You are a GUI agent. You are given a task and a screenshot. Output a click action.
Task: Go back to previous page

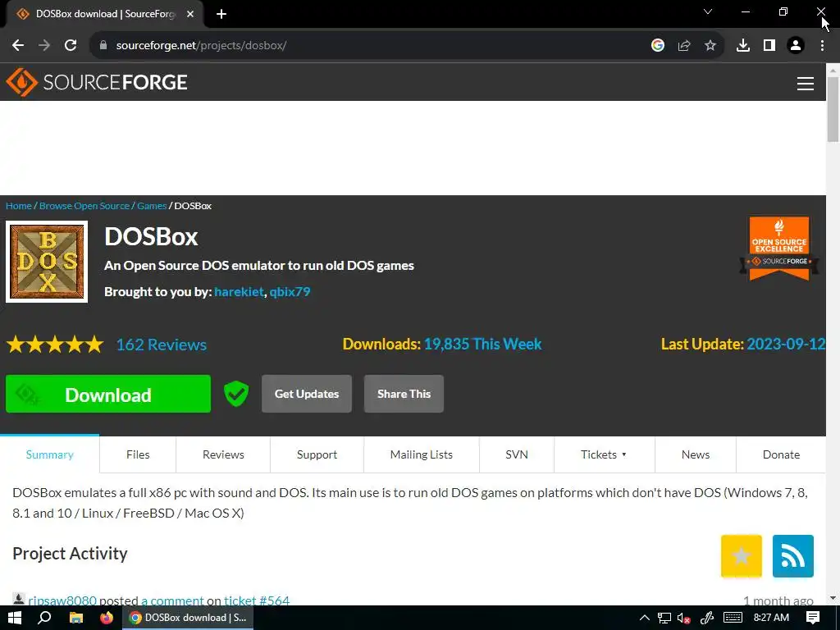(18, 46)
